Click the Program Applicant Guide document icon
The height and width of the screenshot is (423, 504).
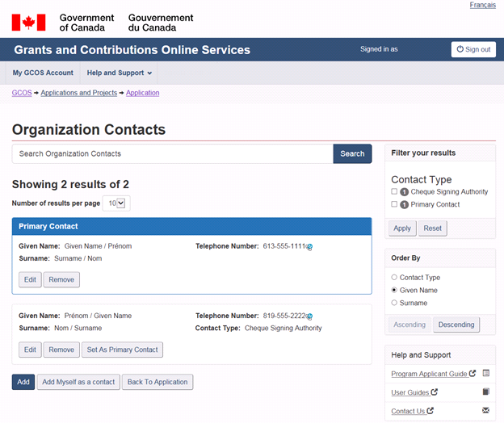[x=485, y=374]
